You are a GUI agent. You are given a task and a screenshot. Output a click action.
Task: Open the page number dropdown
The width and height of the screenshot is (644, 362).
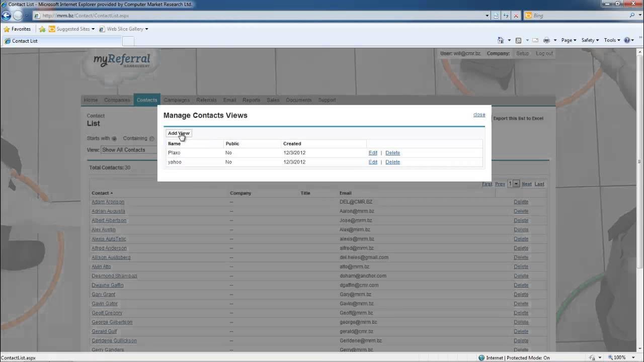click(516, 184)
